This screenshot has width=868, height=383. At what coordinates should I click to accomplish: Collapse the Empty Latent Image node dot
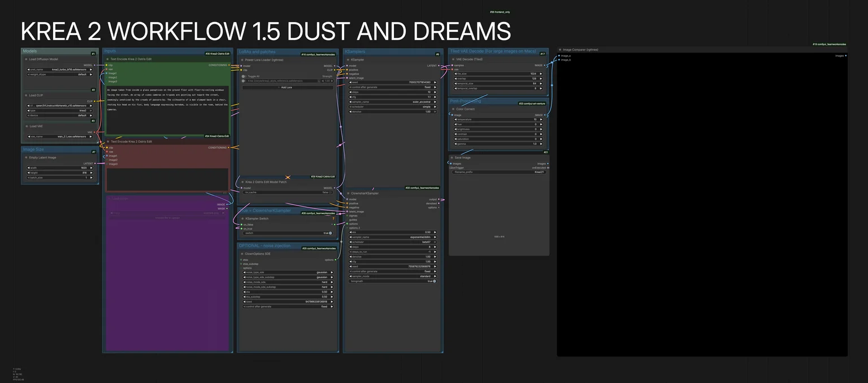(26, 157)
